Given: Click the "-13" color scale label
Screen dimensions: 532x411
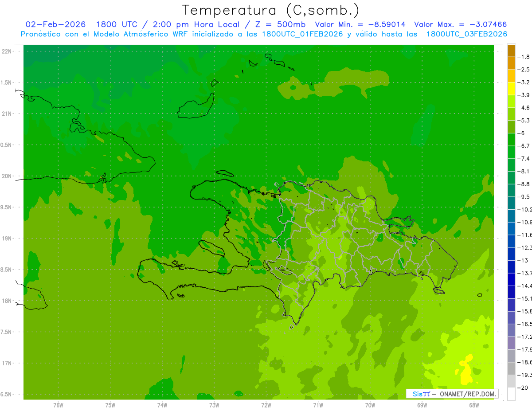Looking at the screenshot, I should (522, 260).
